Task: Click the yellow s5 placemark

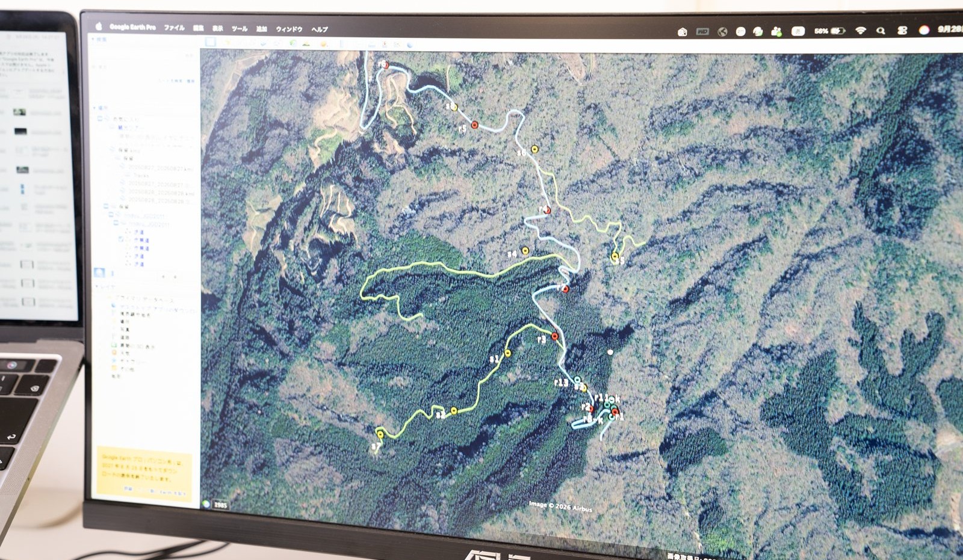Action: pyautogui.click(x=615, y=256)
